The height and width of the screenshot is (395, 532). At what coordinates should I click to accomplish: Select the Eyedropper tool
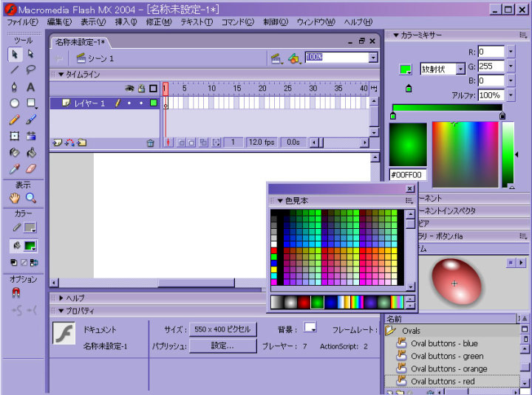15,168
